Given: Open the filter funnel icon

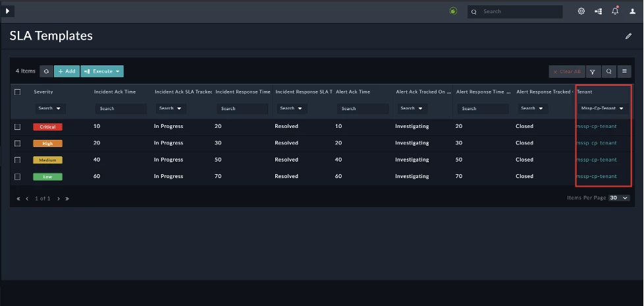Looking at the screenshot, I should pos(593,72).
